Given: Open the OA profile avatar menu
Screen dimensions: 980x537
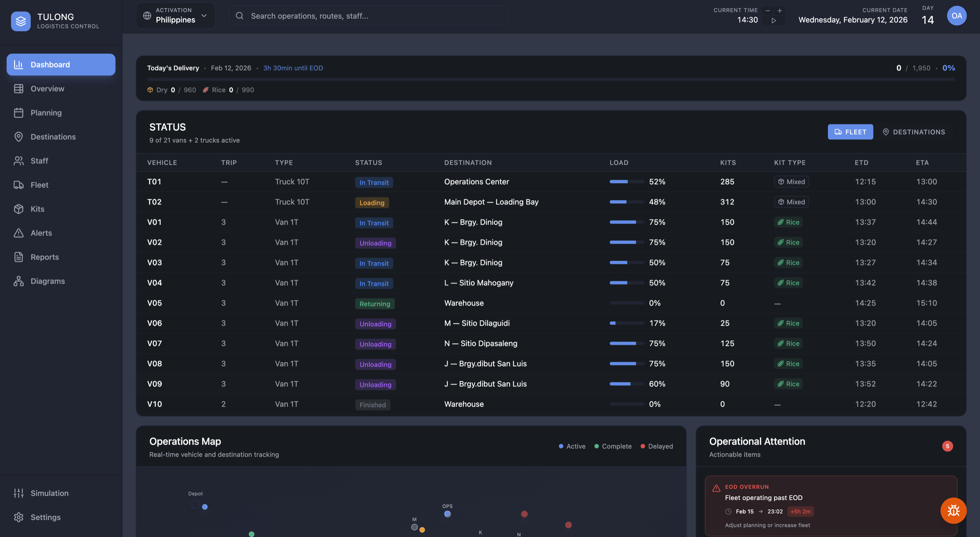Looking at the screenshot, I should click(x=957, y=16).
